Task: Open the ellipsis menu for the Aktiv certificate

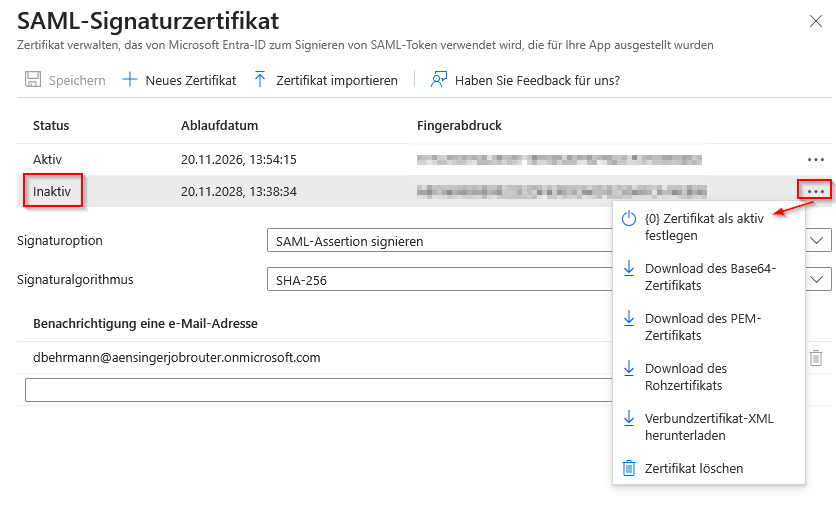Action: 816,159
